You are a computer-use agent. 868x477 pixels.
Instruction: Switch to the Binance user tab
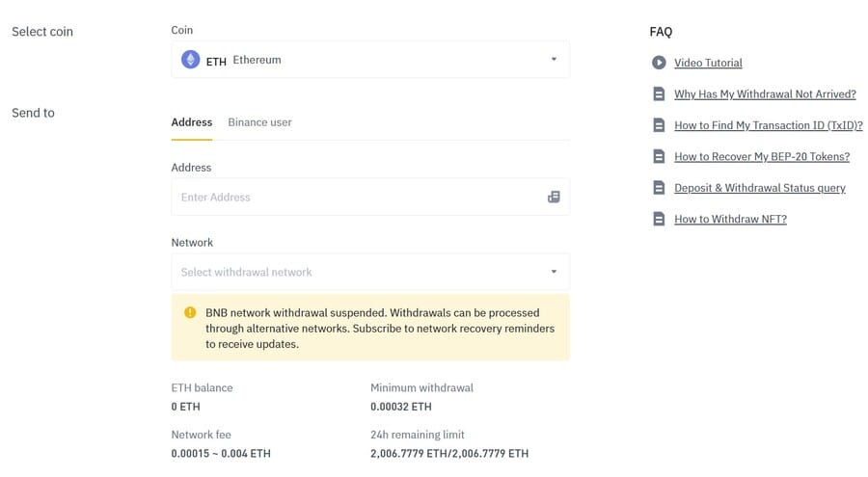259,122
